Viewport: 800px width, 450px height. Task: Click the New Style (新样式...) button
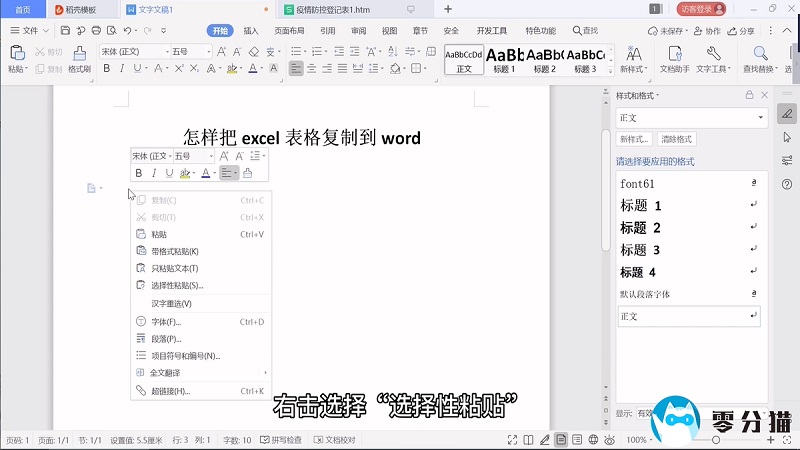[x=635, y=139]
